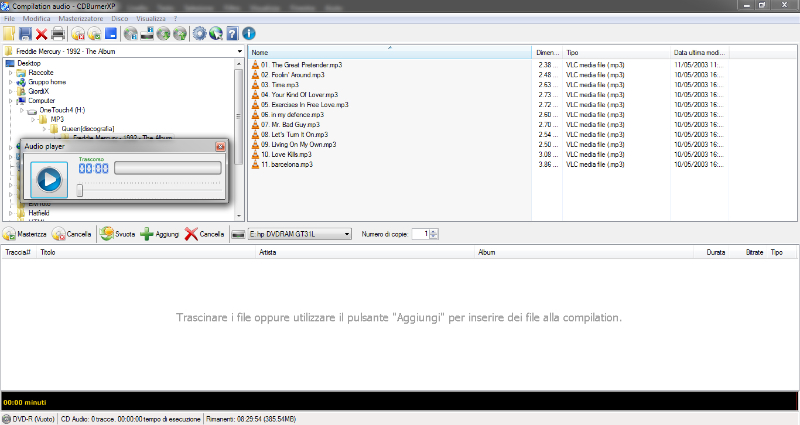
Task: Click the red X delete icon in top toolbar
Action: (42, 34)
